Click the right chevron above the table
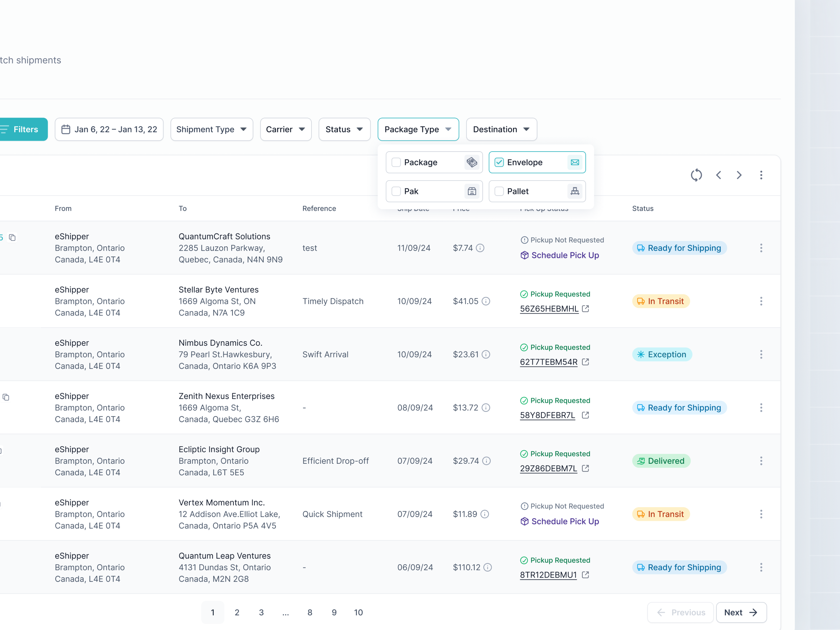The image size is (840, 630). 739,175
